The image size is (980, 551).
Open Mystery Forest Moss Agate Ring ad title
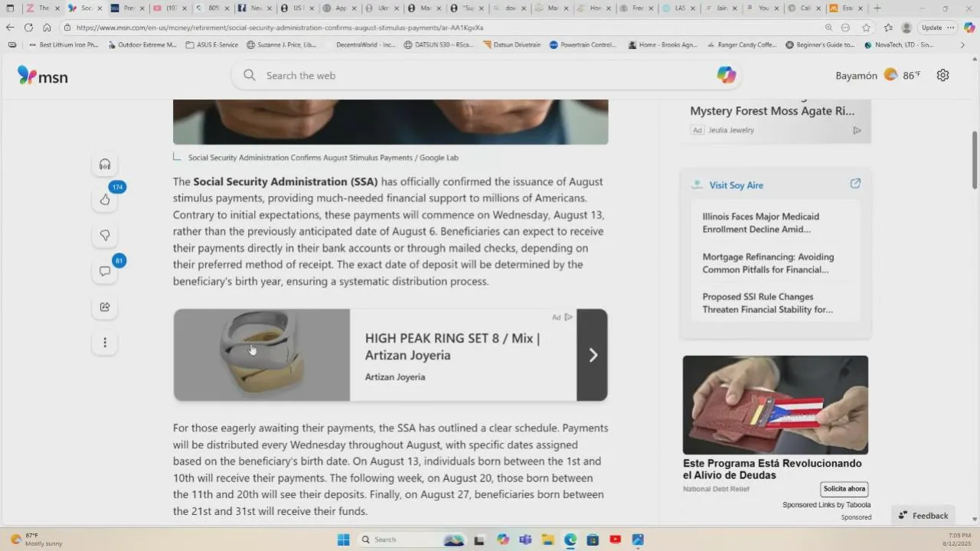coord(772,111)
